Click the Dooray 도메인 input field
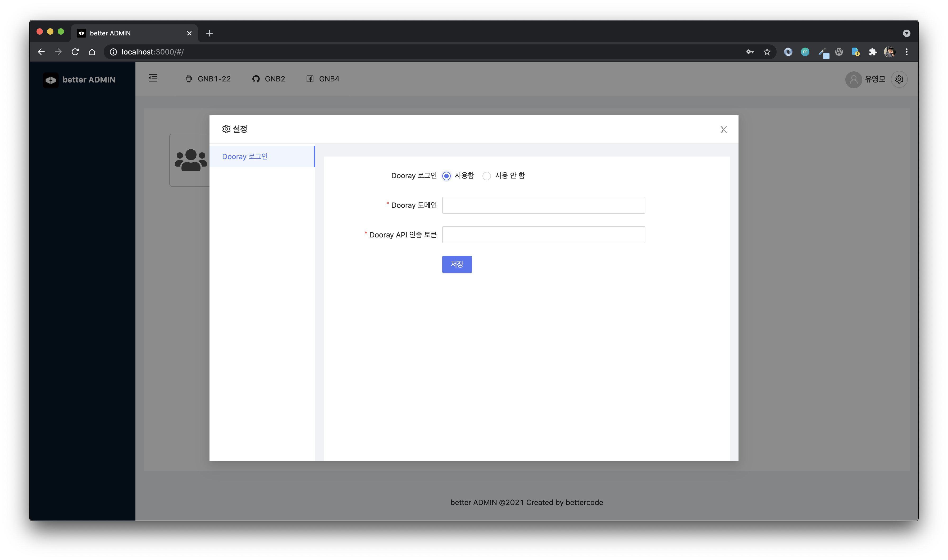Image resolution: width=948 pixels, height=560 pixels. tap(543, 205)
